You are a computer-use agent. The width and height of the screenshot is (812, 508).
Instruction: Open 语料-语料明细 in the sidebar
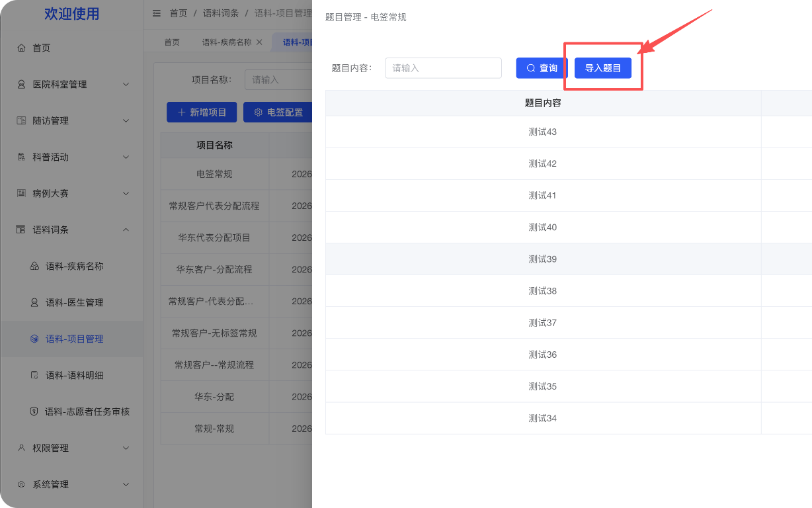coord(71,376)
